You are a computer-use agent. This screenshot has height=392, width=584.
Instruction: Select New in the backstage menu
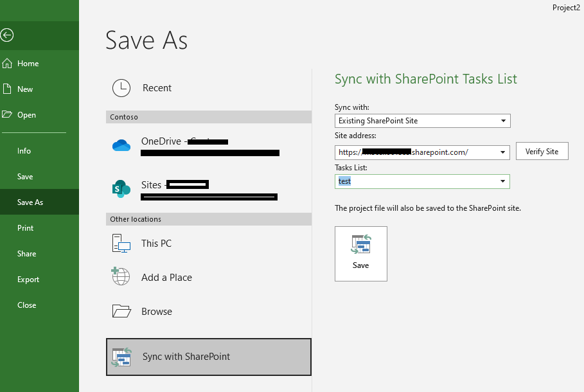(x=25, y=89)
